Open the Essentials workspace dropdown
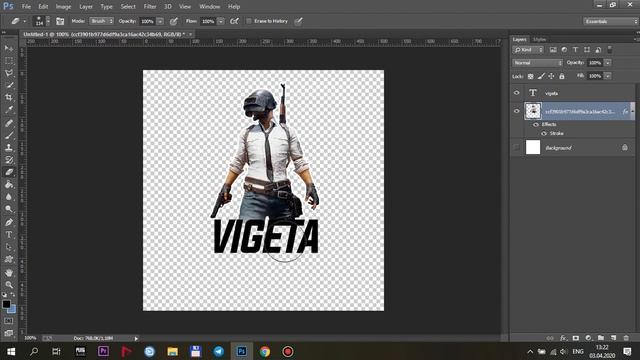Viewport: 640px width, 360px height. [610, 21]
